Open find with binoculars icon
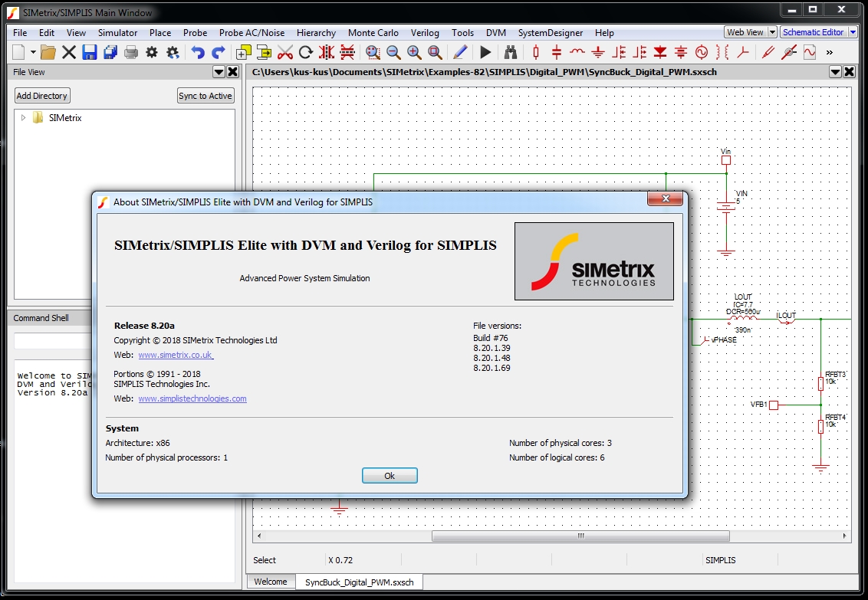The image size is (868, 600). (511, 53)
